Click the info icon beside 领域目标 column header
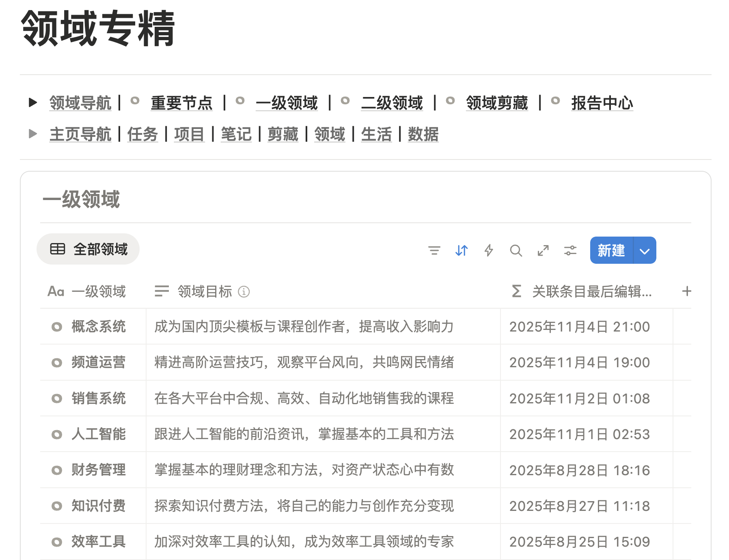The image size is (729, 560). pyautogui.click(x=244, y=292)
